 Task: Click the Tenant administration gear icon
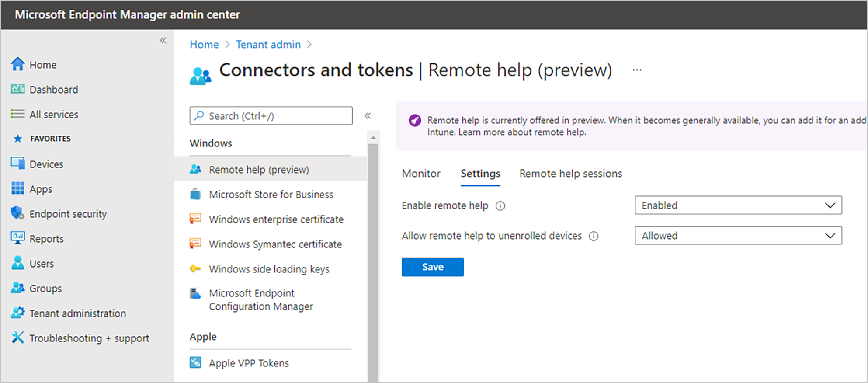pyautogui.click(x=17, y=313)
